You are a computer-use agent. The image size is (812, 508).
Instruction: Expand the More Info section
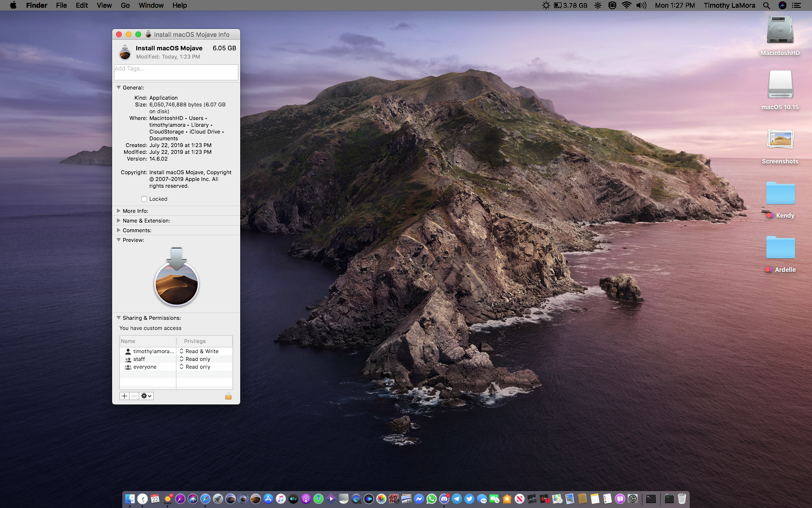click(x=118, y=211)
